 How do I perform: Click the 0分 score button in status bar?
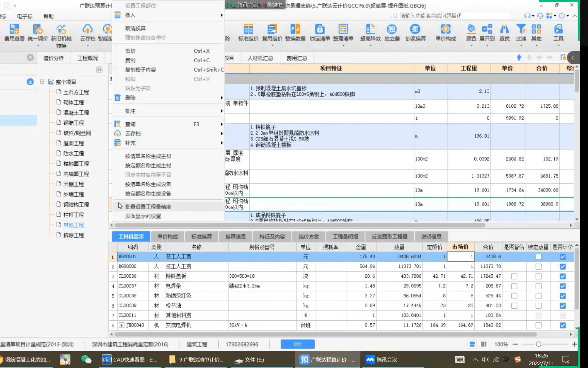tap(297, 344)
